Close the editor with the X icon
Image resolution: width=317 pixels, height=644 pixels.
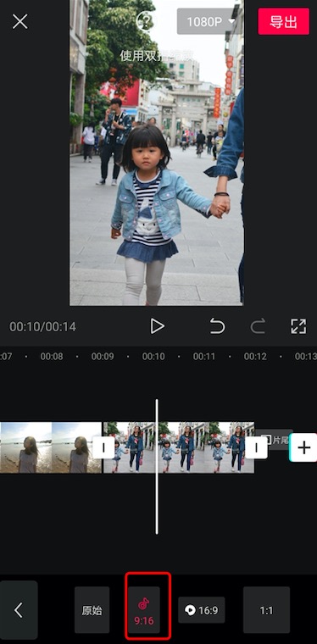click(19, 21)
